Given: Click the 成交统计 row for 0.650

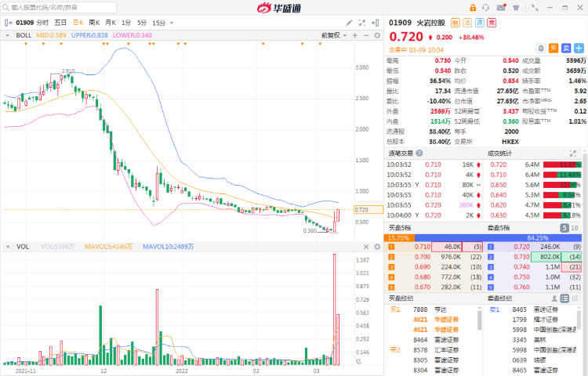Looking at the screenshot, I should (532, 185).
